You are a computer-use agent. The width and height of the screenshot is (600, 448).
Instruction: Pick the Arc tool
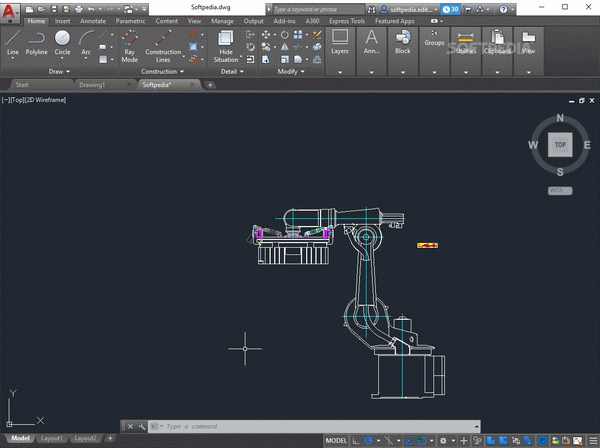(x=86, y=43)
